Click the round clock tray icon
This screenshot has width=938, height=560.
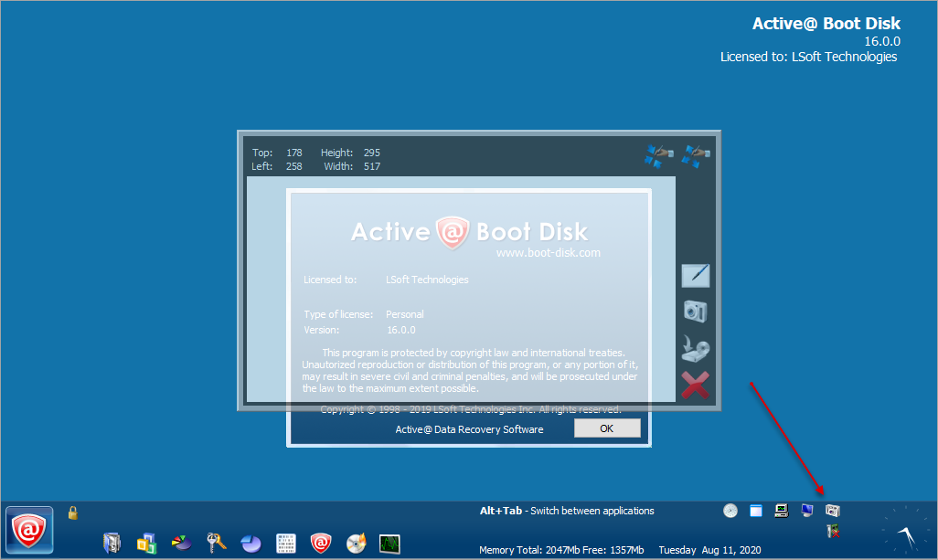[730, 511]
